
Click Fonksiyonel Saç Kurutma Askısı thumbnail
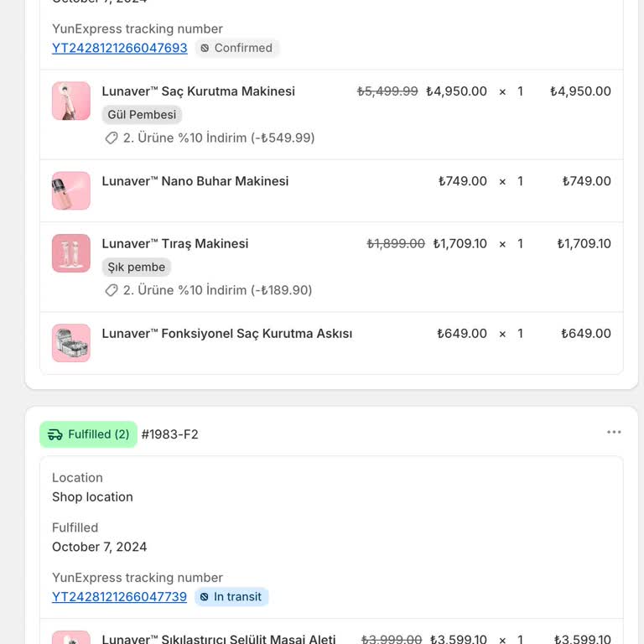[71, 343]
